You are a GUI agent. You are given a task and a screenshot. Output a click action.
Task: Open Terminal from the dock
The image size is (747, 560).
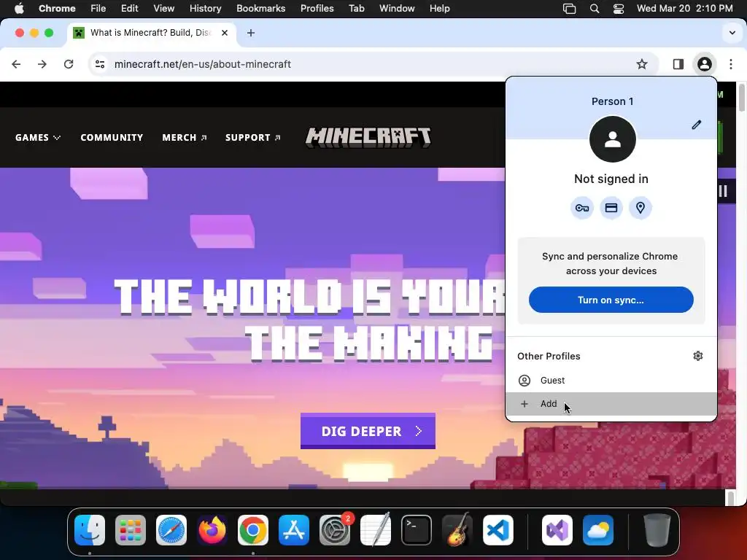417,530
